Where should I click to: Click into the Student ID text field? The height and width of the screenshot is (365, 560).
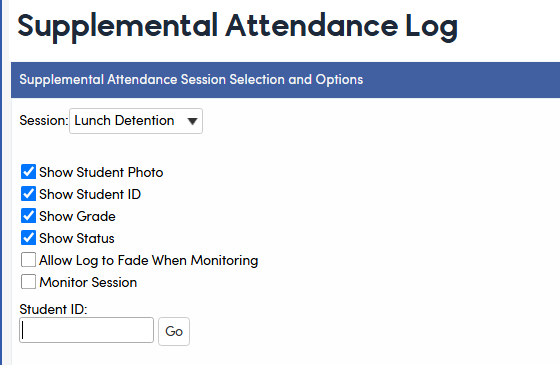coord(86,330)
